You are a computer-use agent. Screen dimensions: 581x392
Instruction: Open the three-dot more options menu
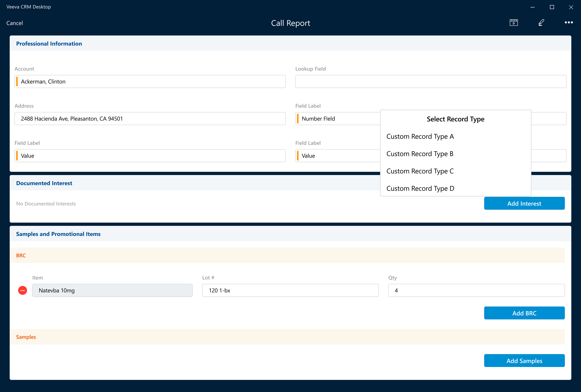(568, 23)
